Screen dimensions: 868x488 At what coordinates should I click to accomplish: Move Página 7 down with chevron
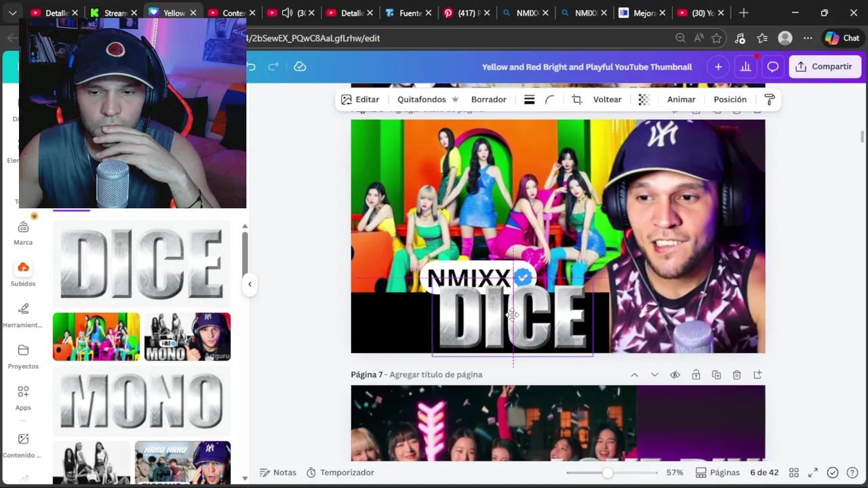(x=654, y=375)
